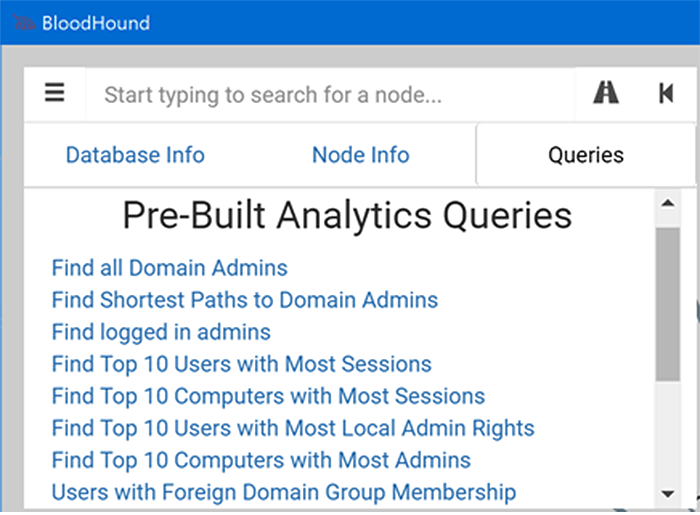Click the pathfinding road icon
This screenshot has width=700, height=515.
click(x=605, y=94)
